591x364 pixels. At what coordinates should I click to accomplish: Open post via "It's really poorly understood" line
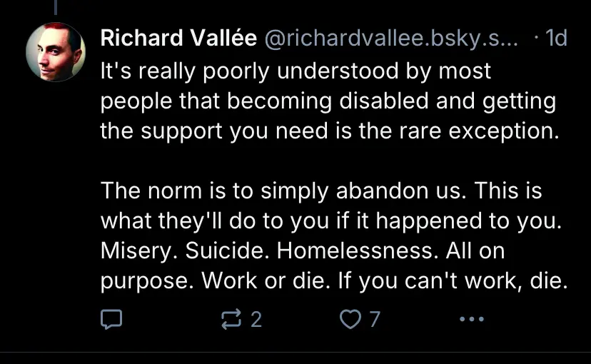295,71
